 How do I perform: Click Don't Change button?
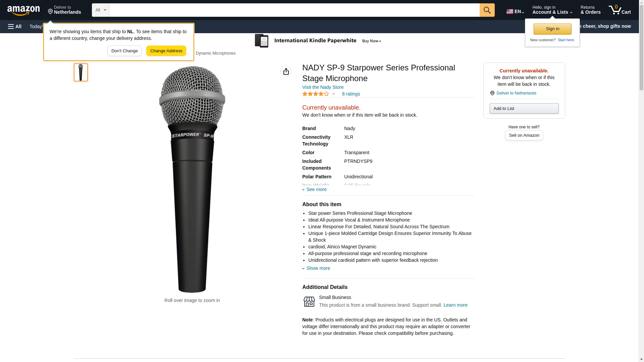click(124, 51)
